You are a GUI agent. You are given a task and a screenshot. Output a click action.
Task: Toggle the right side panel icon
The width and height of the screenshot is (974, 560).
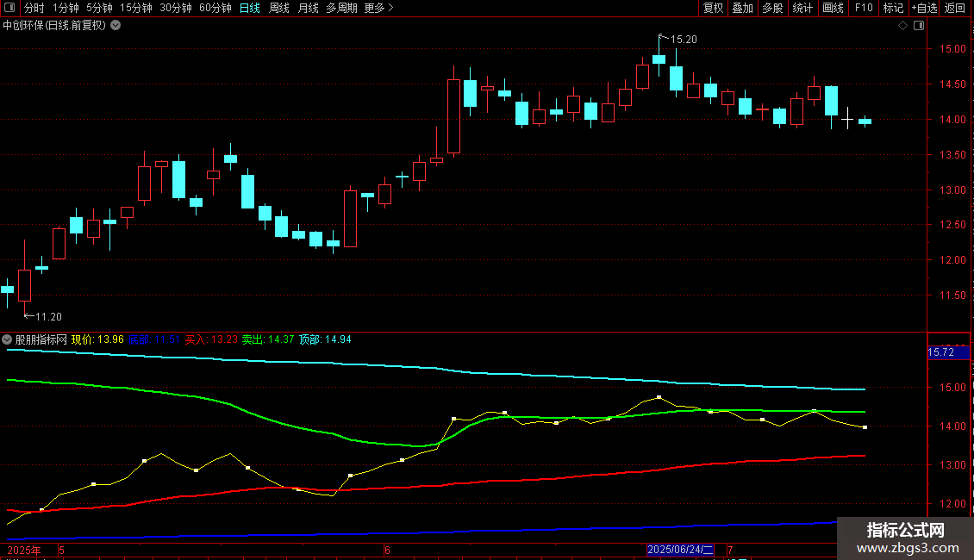click(x=919, y=26)
